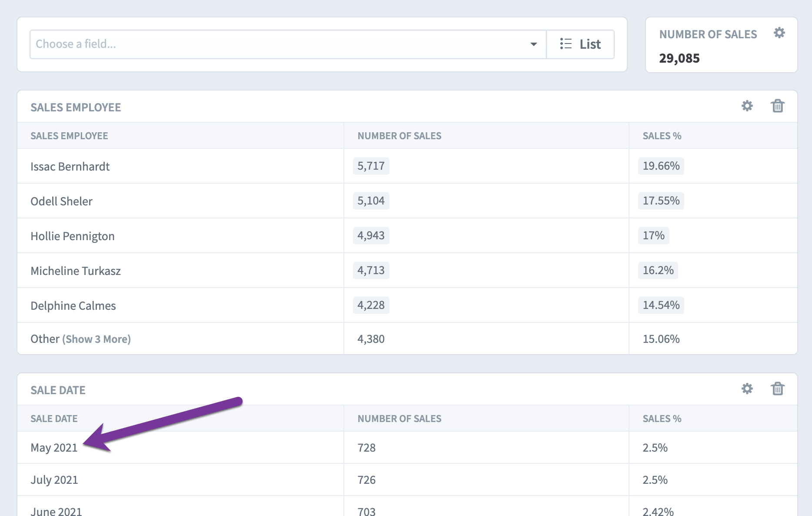812x516 pixels.
Task: Select Issac Bernhardt row
Action: coord(407,166)
